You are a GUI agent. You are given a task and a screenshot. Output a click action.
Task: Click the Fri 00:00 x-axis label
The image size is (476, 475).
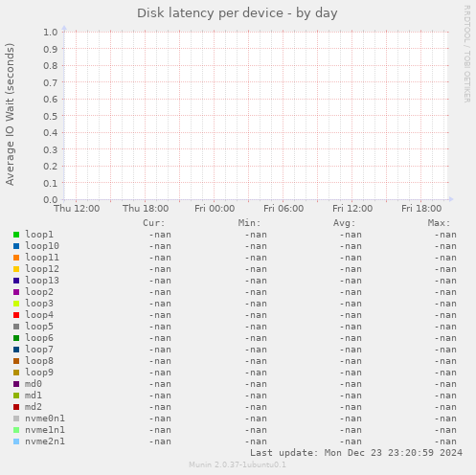click(x=215, y=209)
